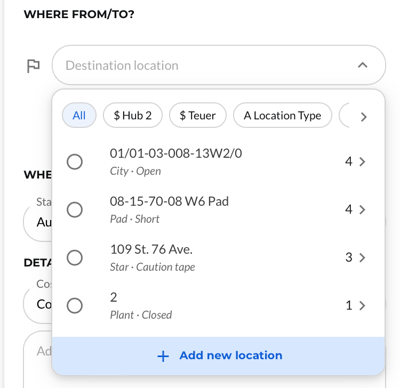400x388 pixels.
Task: Open the A Location Type filter
Action: coord(282,115)
